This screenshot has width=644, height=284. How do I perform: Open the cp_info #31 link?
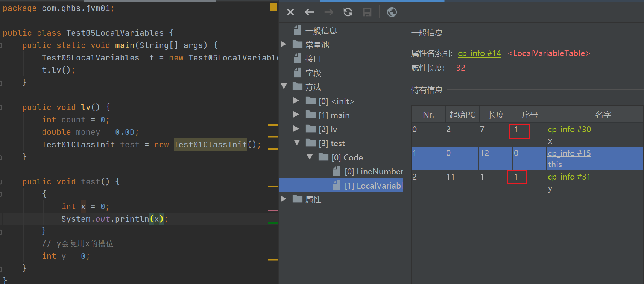pos(569,177)
